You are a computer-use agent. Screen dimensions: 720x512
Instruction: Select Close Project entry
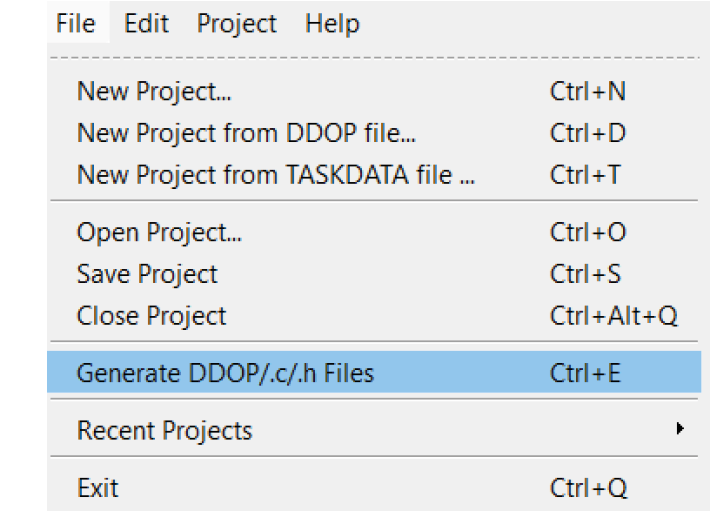374,315
